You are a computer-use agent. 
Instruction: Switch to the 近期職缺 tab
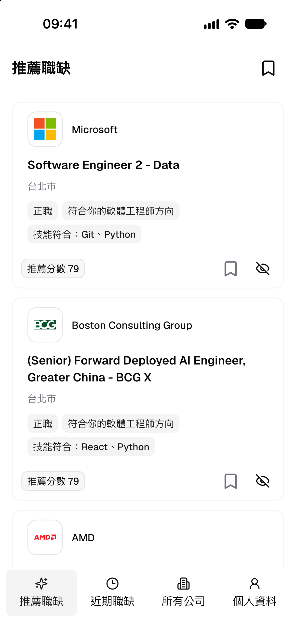coord(112,592)
